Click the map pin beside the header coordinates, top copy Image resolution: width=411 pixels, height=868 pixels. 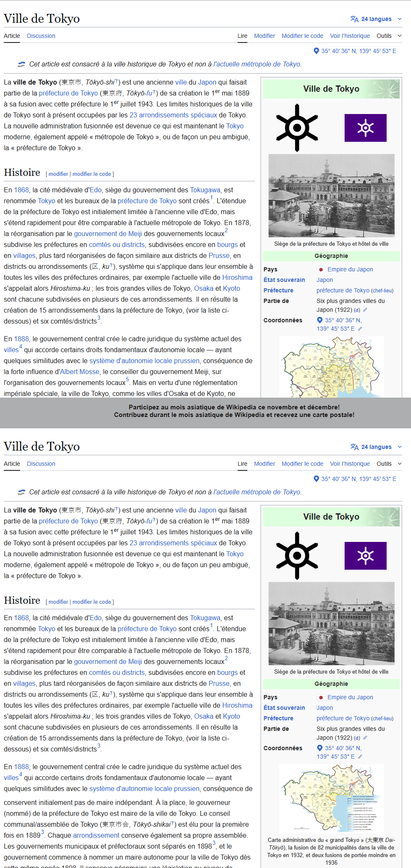tap(316, 51)
